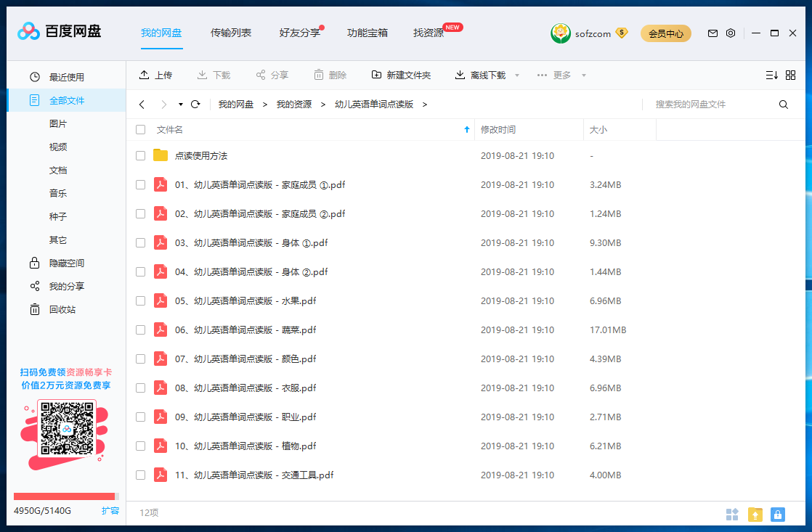Tick checkbox for 05 水果.pdf file
812x532 pixels.
pos(141,300)
